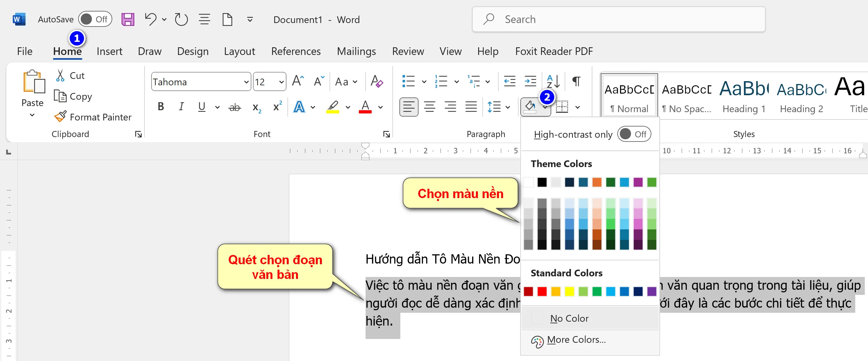Select the superscript icon
This screenshot has height=361, width=868.
pyautogui.click(x=277, y=107)
